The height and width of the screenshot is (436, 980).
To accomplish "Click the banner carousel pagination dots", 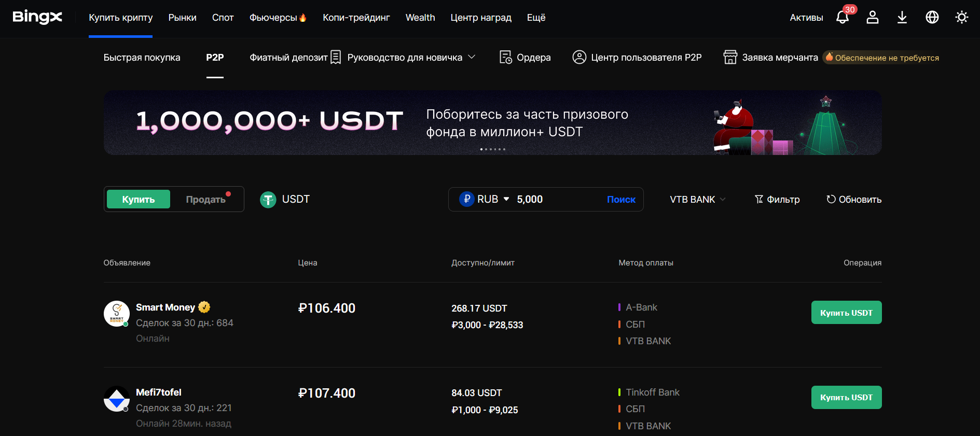I will (492, 149).
